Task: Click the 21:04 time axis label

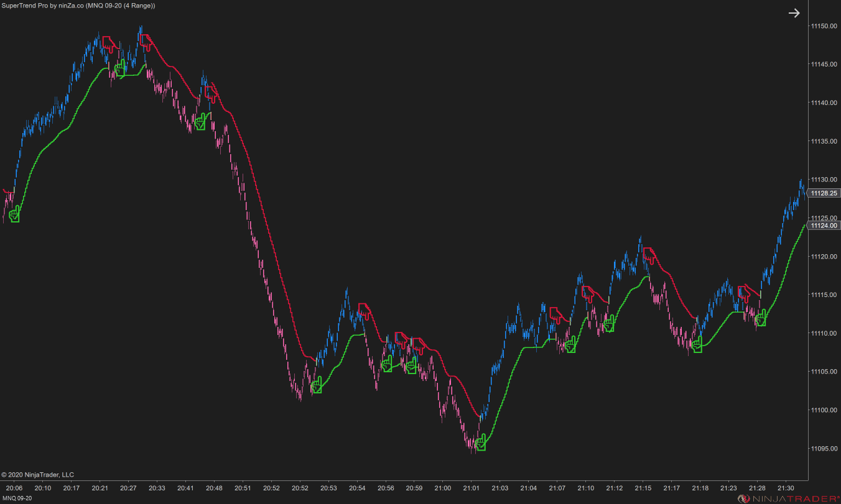Action: pos(529,488)
